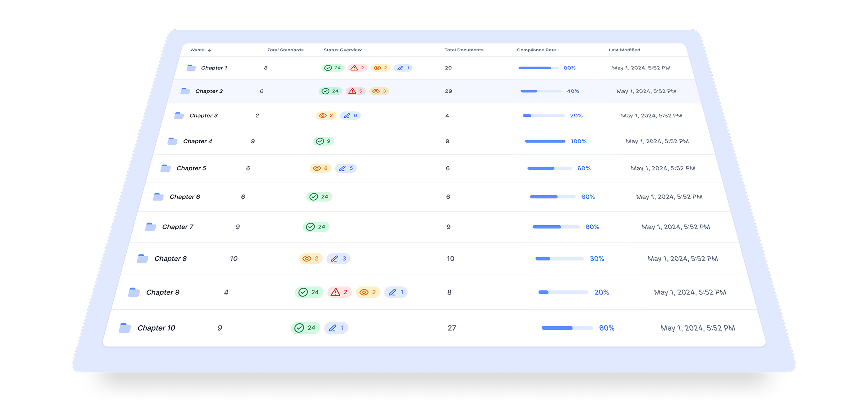Open the Chapter 6 row name
Screen dimensions: 868x404
point(185,197)
